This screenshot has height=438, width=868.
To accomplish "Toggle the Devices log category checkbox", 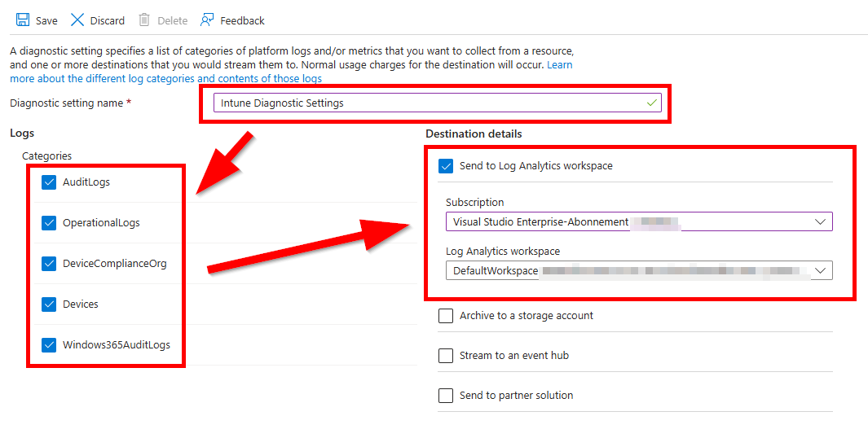I will [x=49, y=304].
